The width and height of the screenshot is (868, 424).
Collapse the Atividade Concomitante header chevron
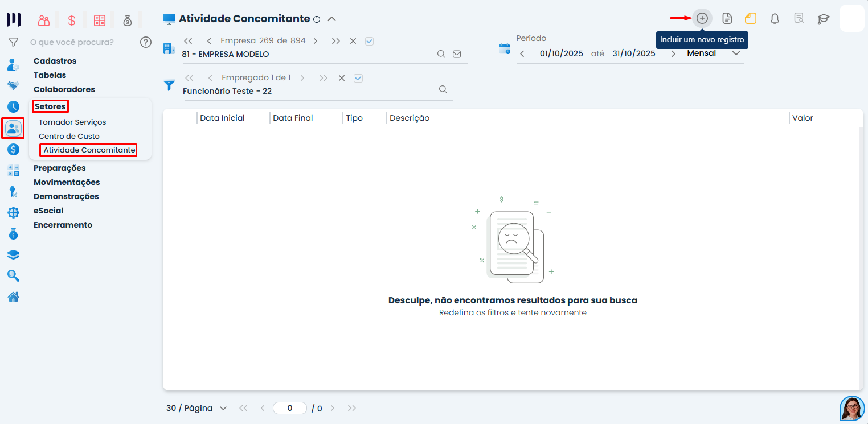click(x=331, y=18)
